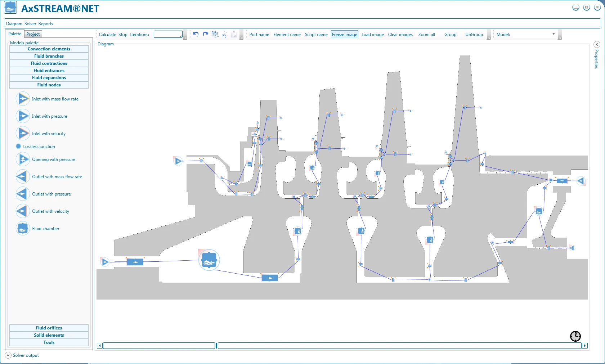Click the UnGroup button
The image size is (605, 364).
click(474, 35)
